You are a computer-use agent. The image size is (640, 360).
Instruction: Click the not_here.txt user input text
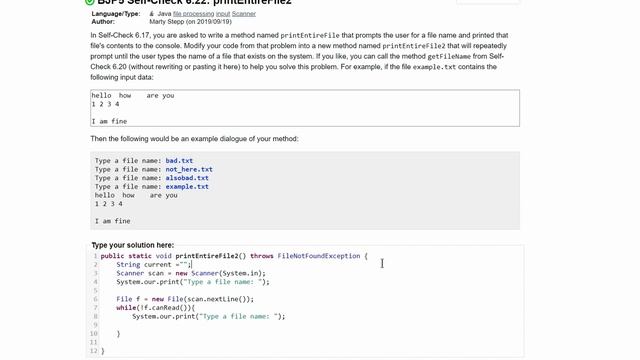(189, 169)
